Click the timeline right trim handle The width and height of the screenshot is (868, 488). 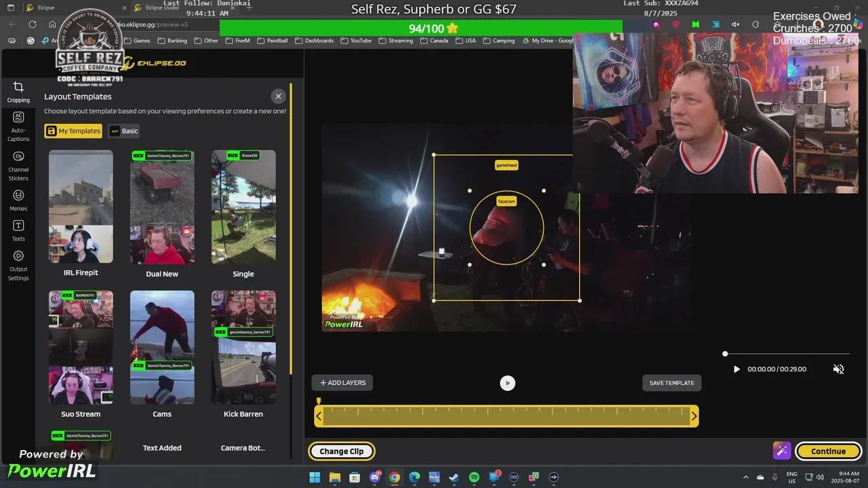point(694,416)
